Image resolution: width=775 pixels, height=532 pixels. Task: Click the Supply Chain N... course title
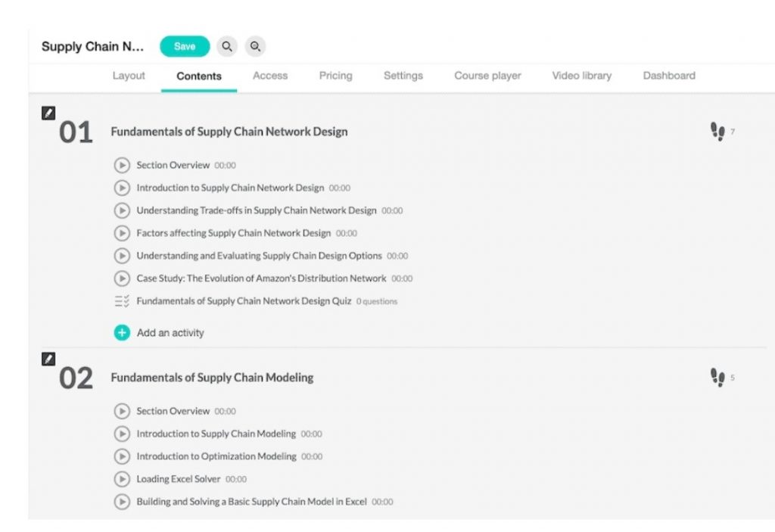coord(92,47)
